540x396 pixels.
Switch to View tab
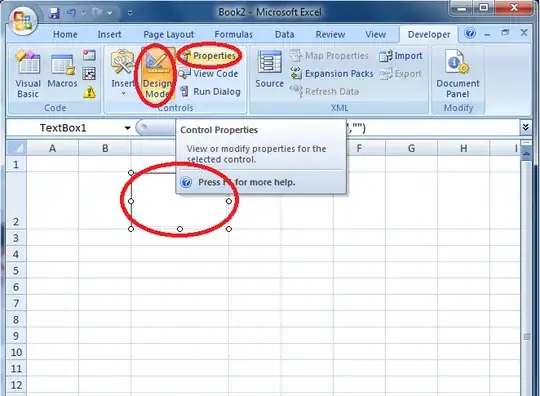click(375, 34)
